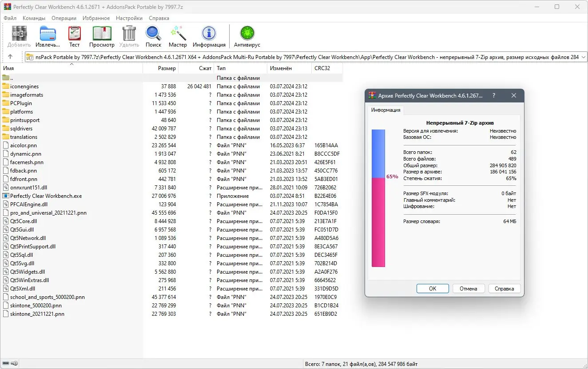Switch to the Информация tab in dialog

385,110
